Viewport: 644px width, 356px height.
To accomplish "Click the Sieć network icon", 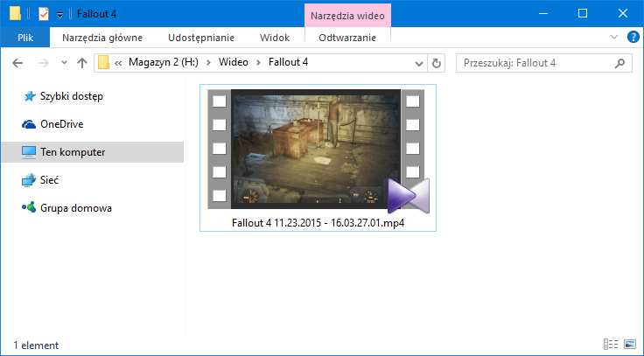I will 29,180.
